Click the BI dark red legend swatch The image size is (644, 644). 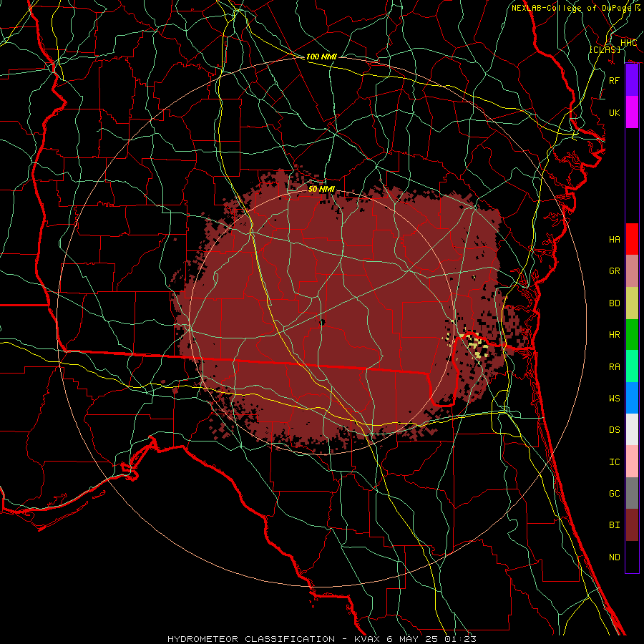coord(632,525)
